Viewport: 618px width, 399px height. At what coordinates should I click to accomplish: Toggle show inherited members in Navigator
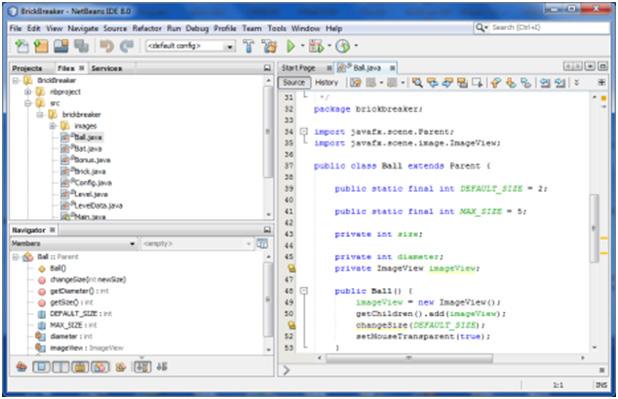(22, 367)
